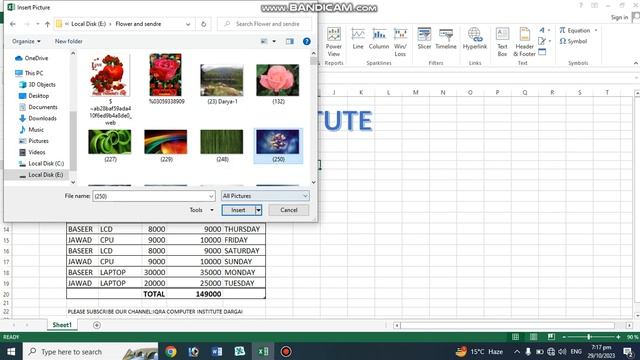Select the red hearts flower thumbnail
Screen dimensions: 640x360
(110, 76)
